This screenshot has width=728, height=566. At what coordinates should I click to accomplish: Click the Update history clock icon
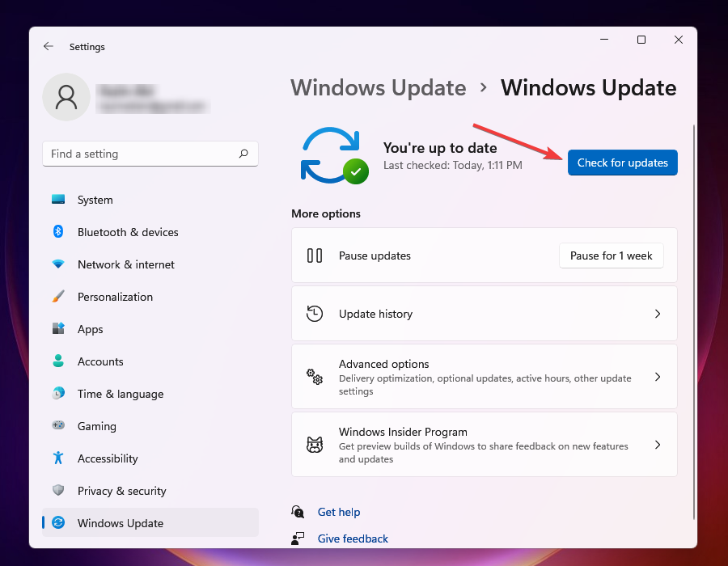pos(315,314)
